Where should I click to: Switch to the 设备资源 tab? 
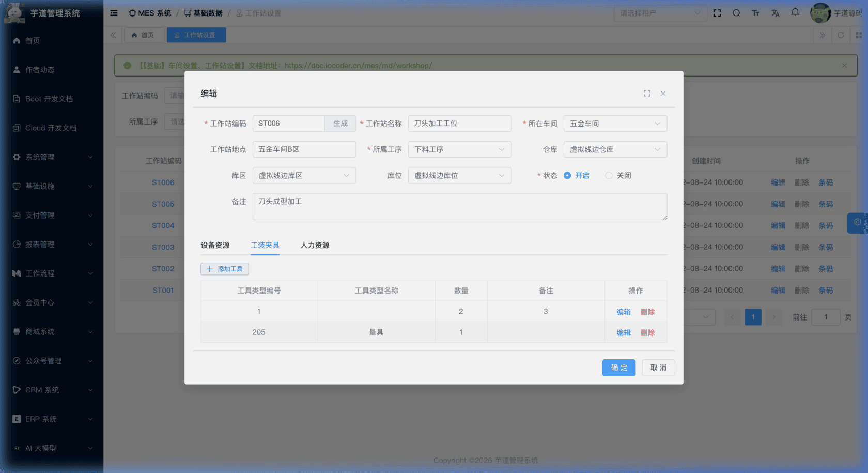pos(215,245)
